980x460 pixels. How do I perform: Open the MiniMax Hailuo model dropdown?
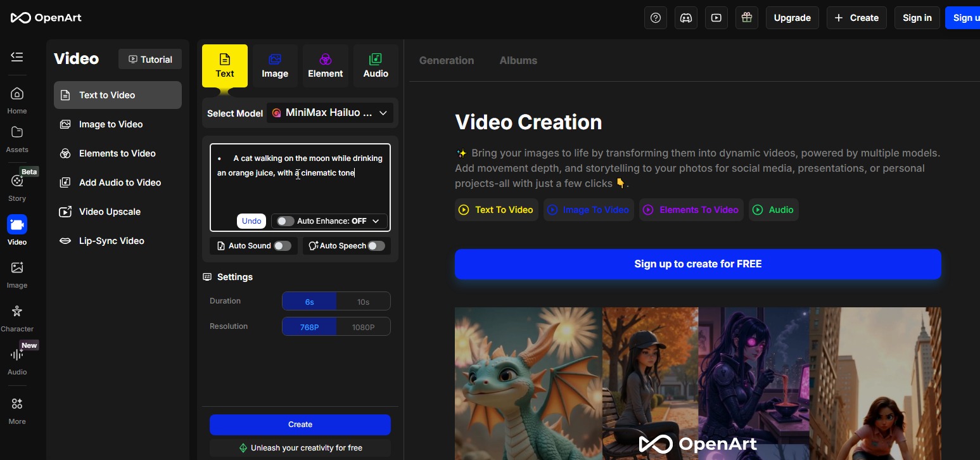(x=330, y=113)
